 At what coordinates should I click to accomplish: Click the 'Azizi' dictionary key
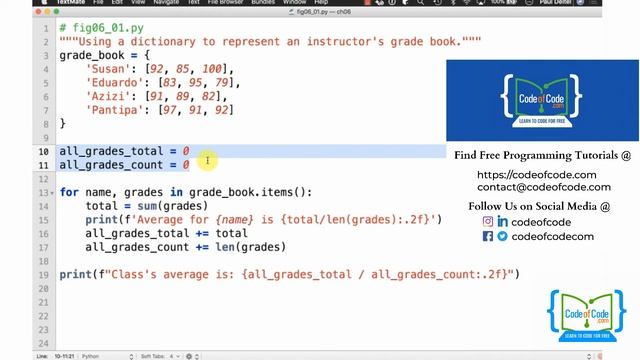(x=108, y=96)
